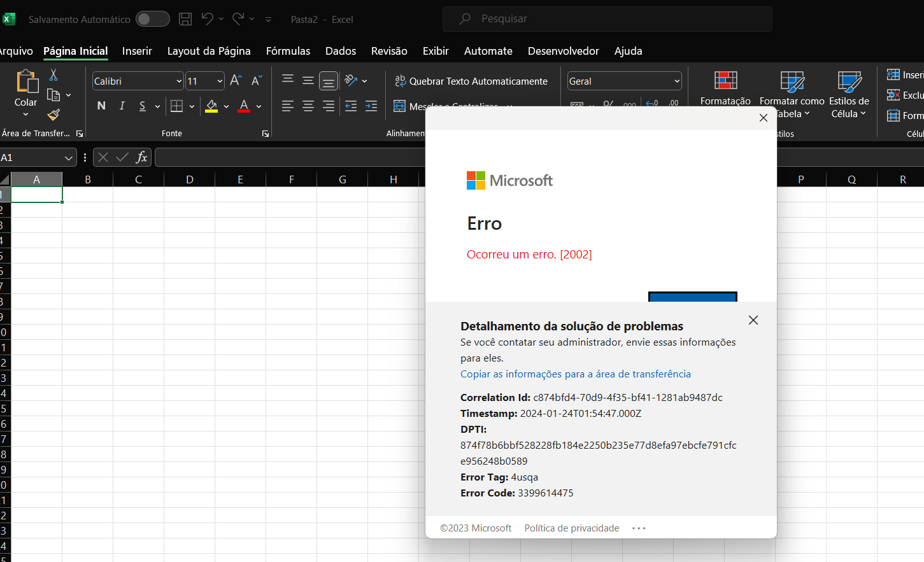This screenshot has height=562, width=924.
Task: Click the Copy icon in the clipboard group
Action: tap(53, 95)
